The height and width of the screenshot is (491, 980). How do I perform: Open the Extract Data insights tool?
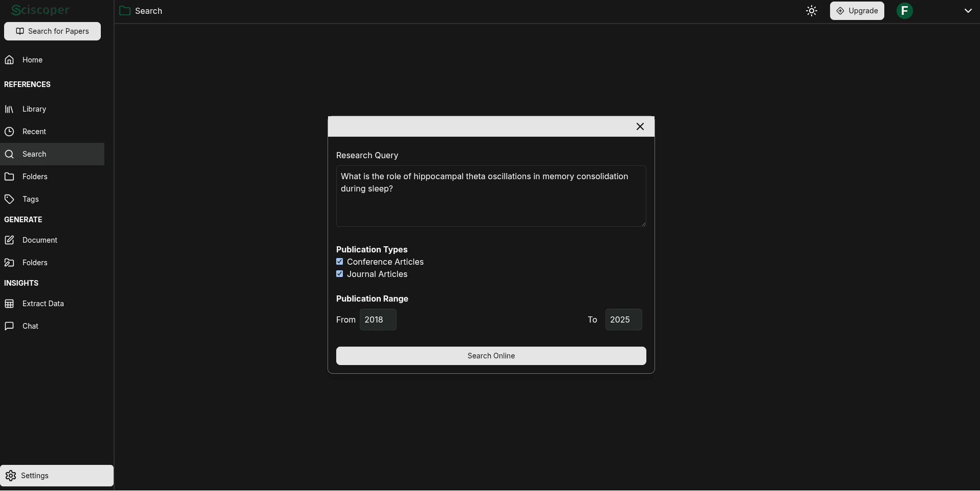coord(43,304)
